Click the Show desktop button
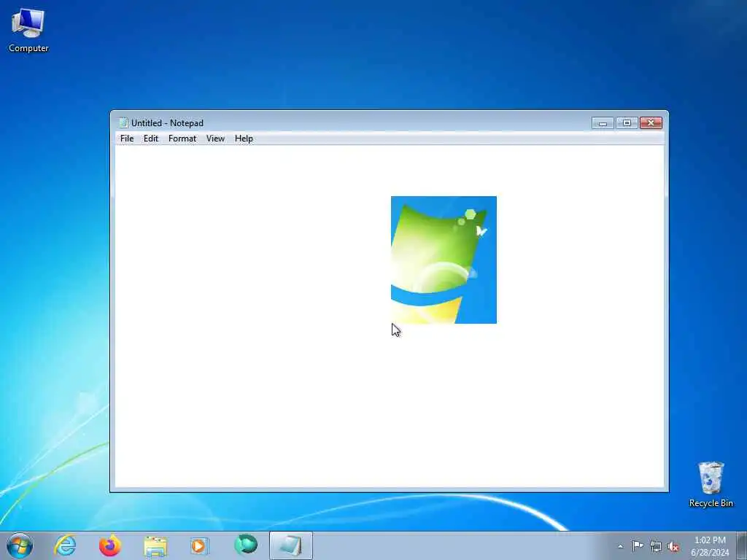747x560 pixels. point(742,545)
